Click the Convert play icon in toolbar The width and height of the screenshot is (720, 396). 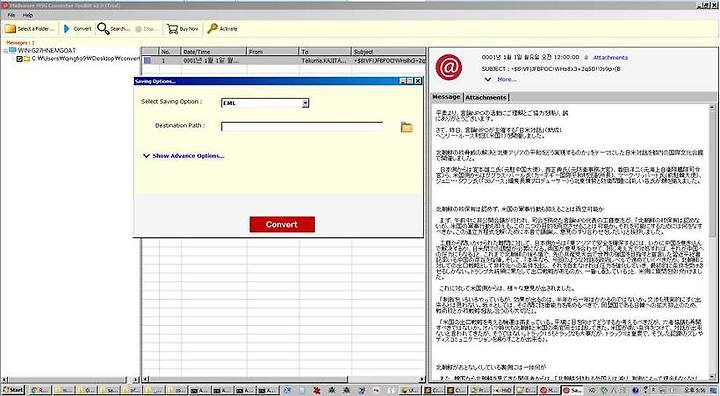(x=67, y=29)
